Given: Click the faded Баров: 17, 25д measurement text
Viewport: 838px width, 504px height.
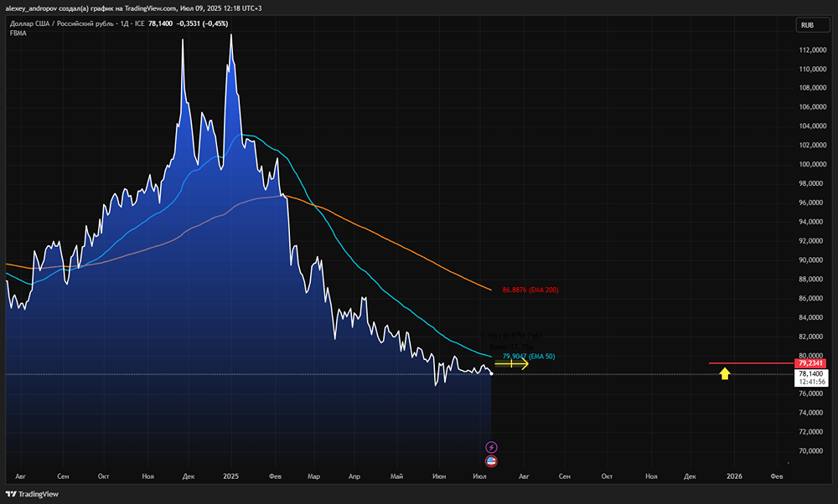Looking at the screenshot, I should [x=511, y=347].
